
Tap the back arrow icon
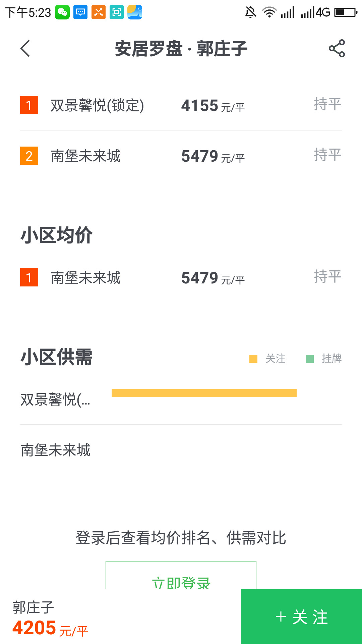(25, 49)
